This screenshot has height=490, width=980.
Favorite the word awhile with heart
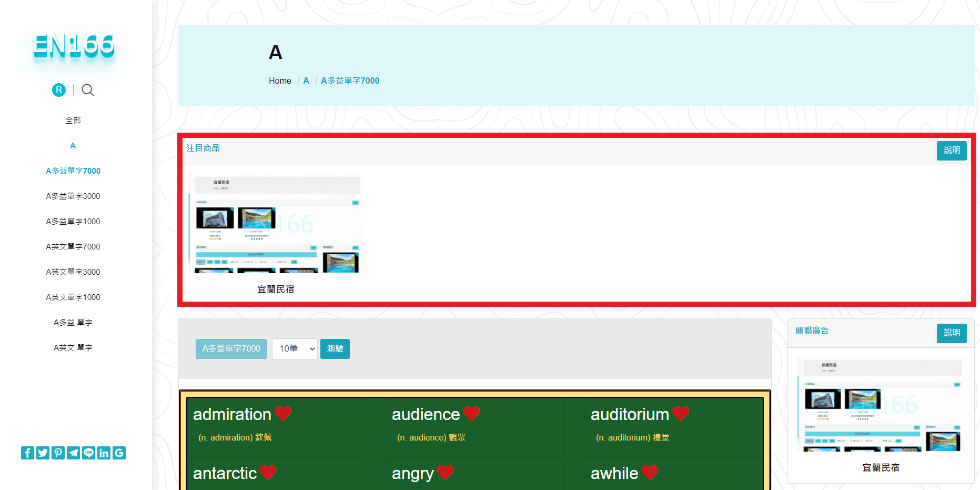coord(650,473)
